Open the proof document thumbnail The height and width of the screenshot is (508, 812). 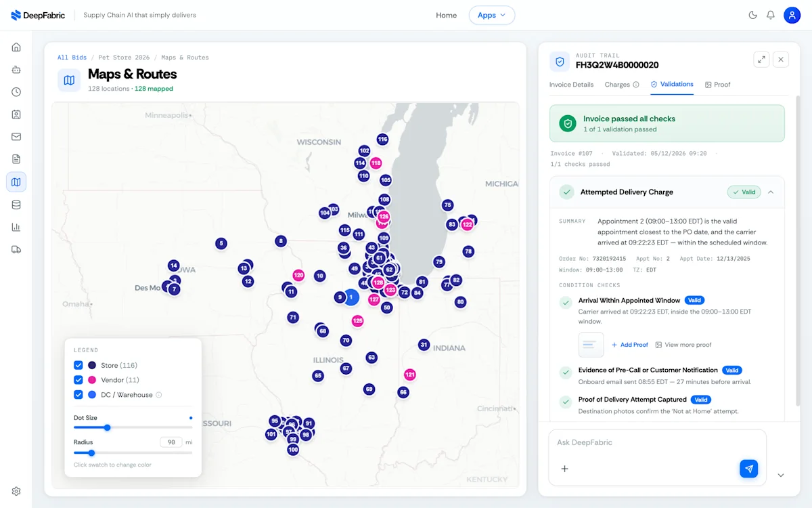591,345
